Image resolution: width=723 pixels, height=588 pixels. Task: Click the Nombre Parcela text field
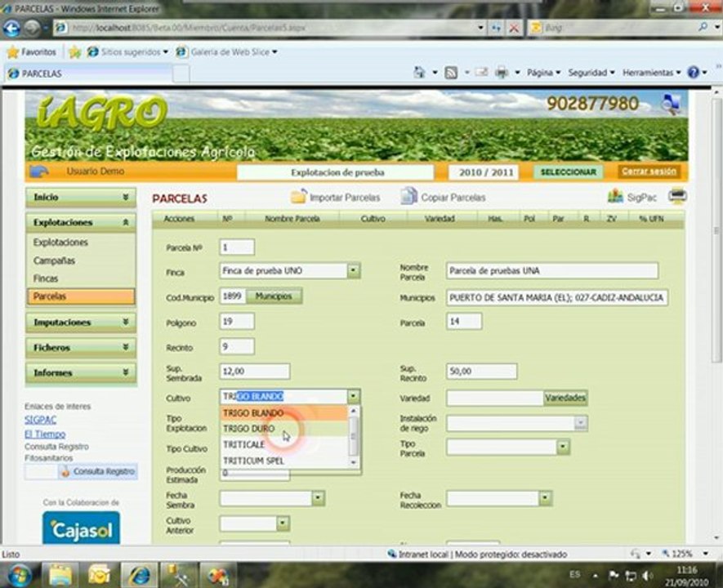[x=552, y=270]
